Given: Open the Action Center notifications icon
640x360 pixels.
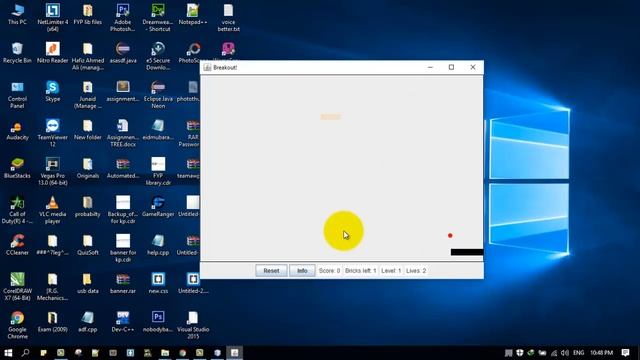Looking at the screenshot, I should point(625,353).
